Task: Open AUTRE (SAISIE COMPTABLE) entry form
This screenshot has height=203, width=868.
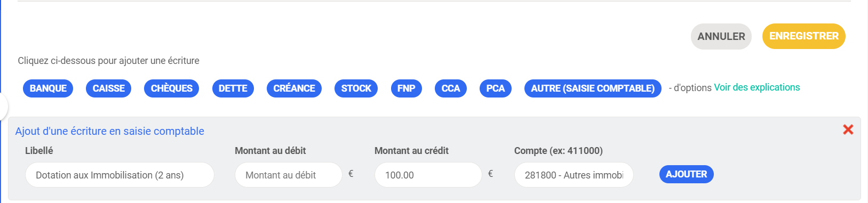Action: coord(593,88)
